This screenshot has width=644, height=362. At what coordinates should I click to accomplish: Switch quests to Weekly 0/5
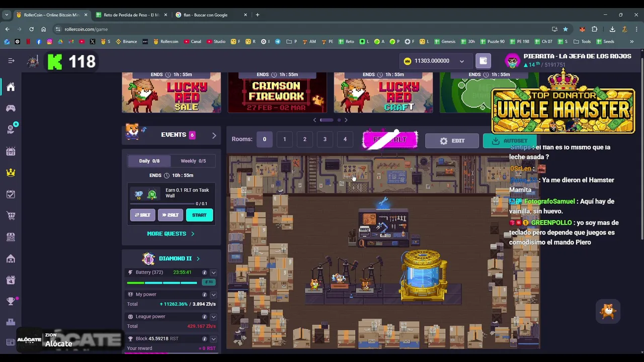click(x=193, y=161)
